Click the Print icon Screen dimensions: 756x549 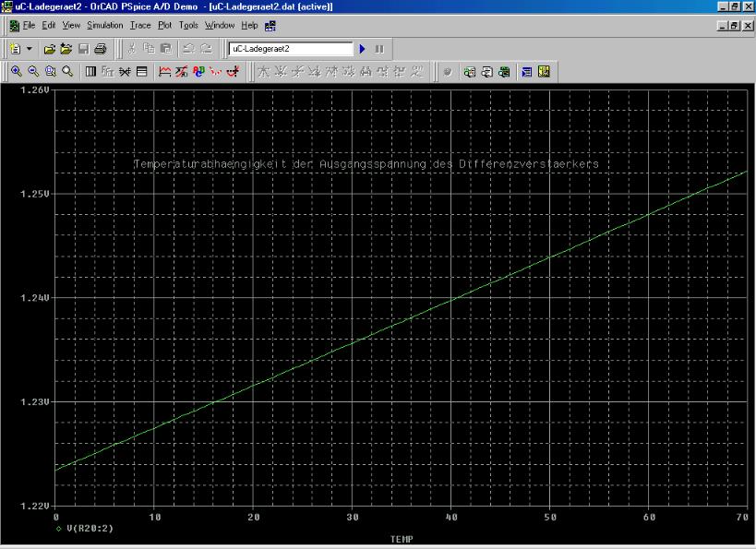(101, 49)
